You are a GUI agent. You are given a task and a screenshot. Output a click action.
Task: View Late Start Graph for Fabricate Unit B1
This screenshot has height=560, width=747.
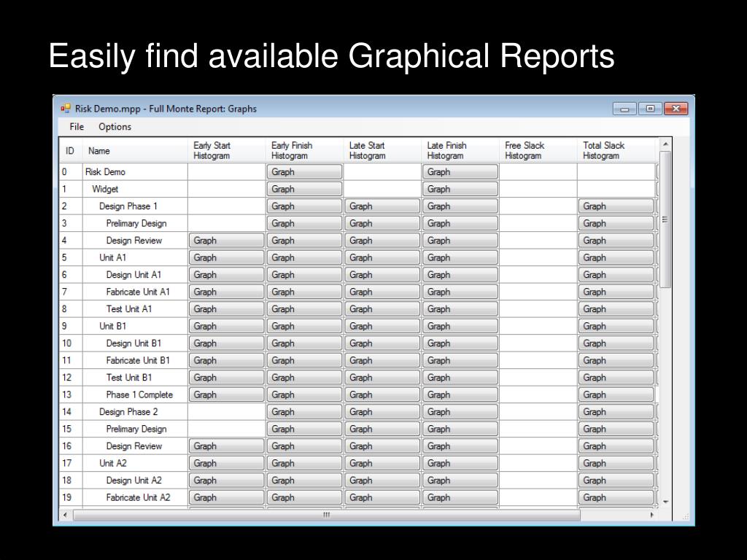point(382,360)
